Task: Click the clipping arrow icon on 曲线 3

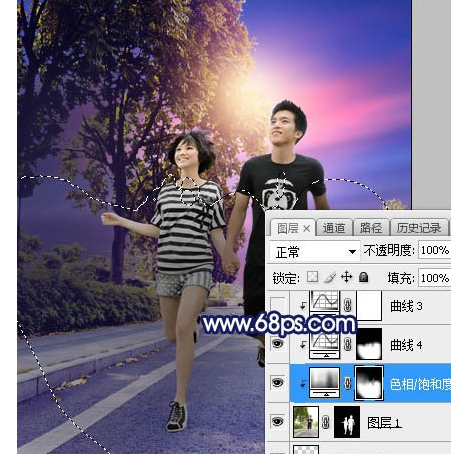Action: pos(303,305)
